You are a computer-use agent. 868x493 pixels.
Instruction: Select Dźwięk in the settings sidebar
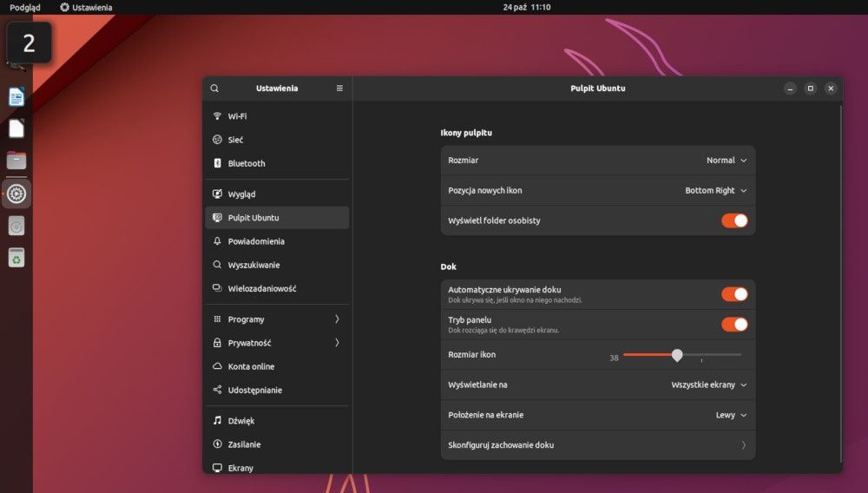[278, 420]
